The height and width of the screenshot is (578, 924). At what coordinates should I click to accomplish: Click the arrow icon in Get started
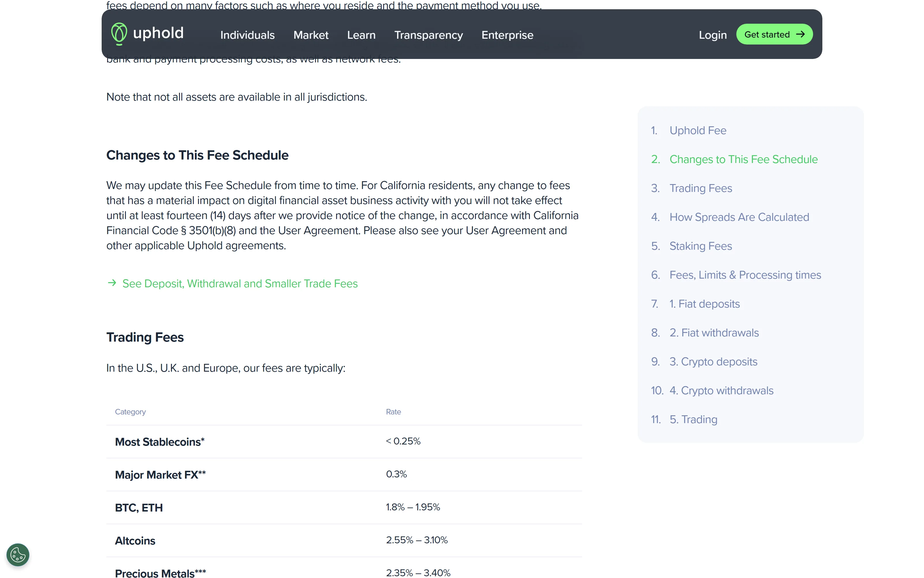(x=800, y=34)
